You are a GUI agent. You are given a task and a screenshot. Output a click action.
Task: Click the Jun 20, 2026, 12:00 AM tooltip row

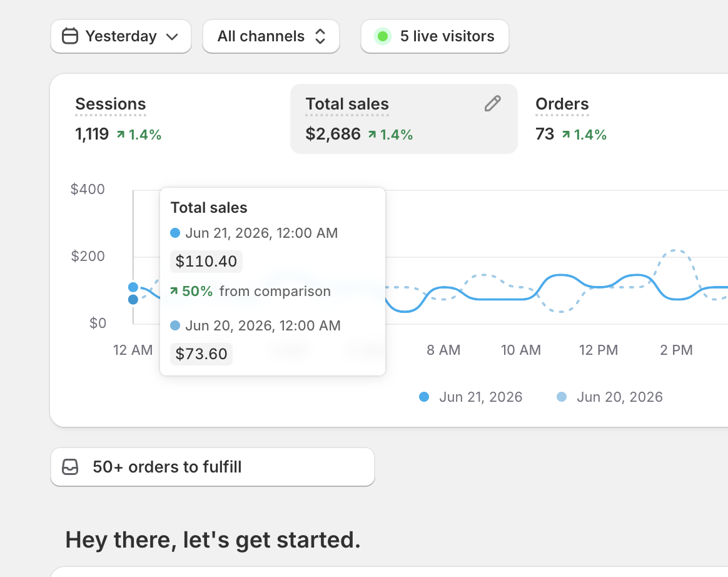pos(255,325)
